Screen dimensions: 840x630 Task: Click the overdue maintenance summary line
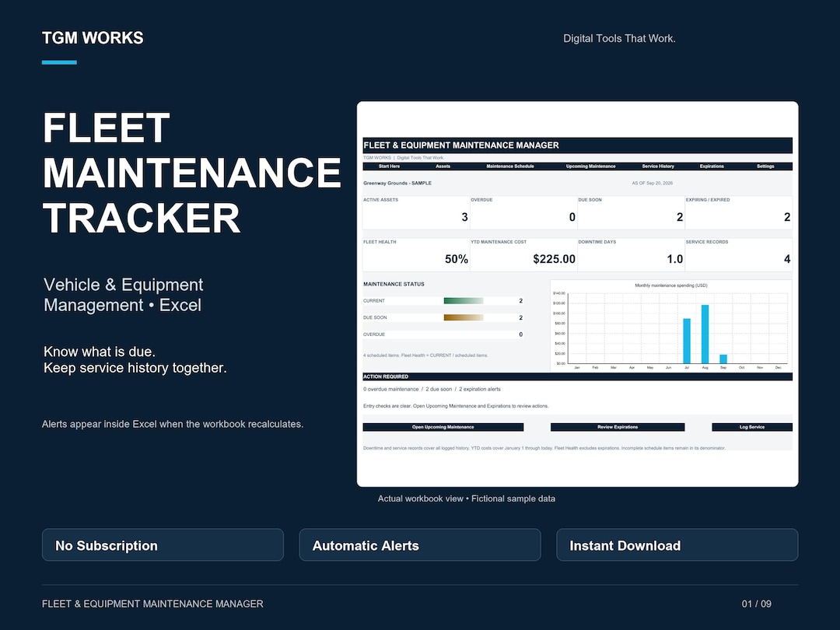(x=432, y=390)
